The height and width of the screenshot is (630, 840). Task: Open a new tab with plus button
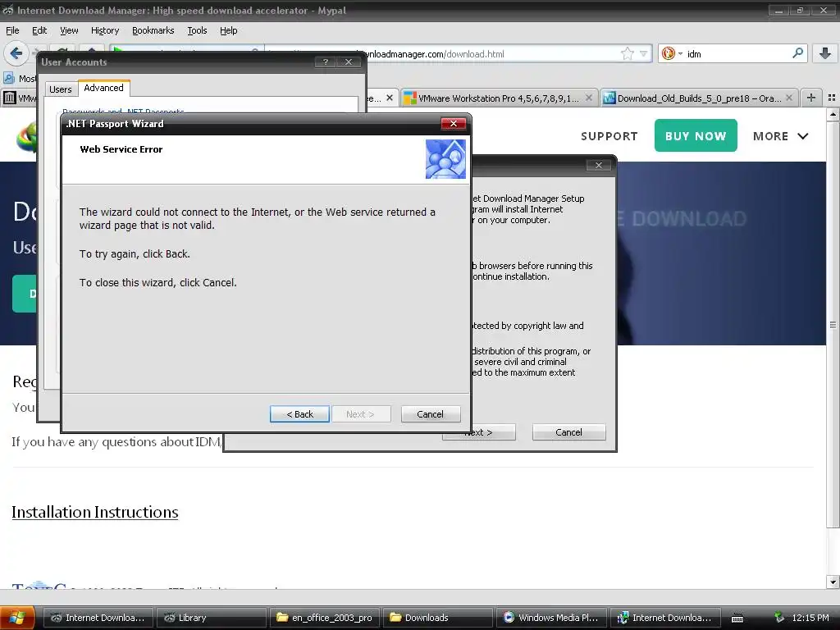tap(811, 98)
